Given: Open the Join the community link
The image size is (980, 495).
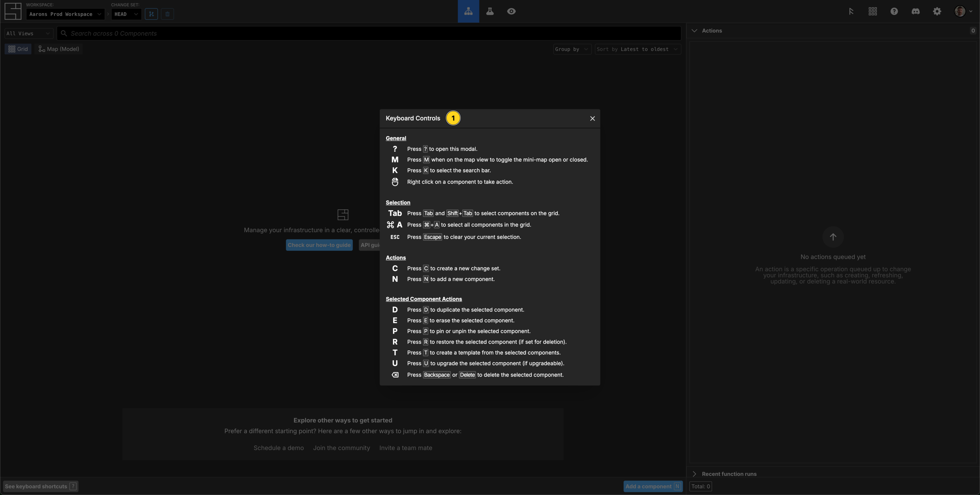Looking at the screenshot, I should 341,448.
